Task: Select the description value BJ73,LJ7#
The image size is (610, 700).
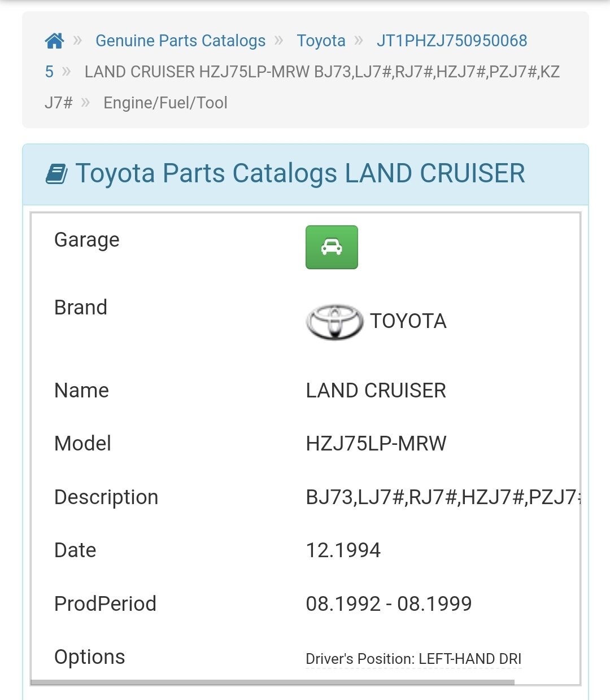Action: [443, 497]
